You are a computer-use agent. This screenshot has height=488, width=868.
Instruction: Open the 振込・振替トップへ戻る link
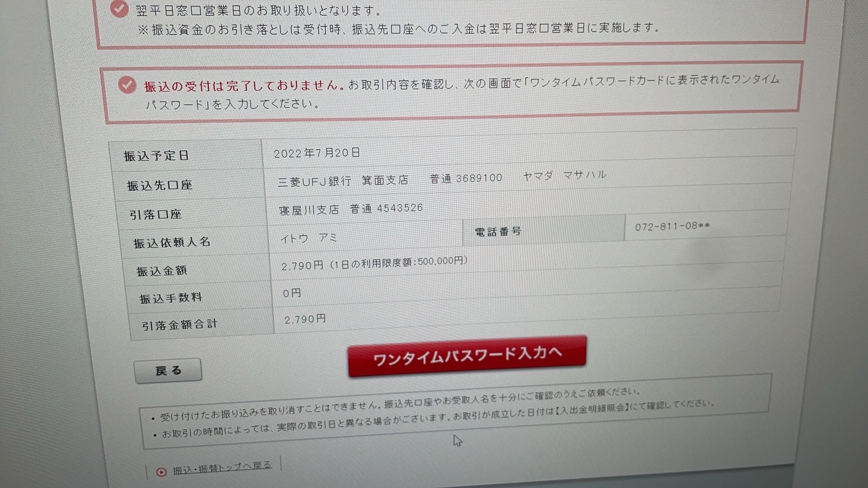coord(222,468)
